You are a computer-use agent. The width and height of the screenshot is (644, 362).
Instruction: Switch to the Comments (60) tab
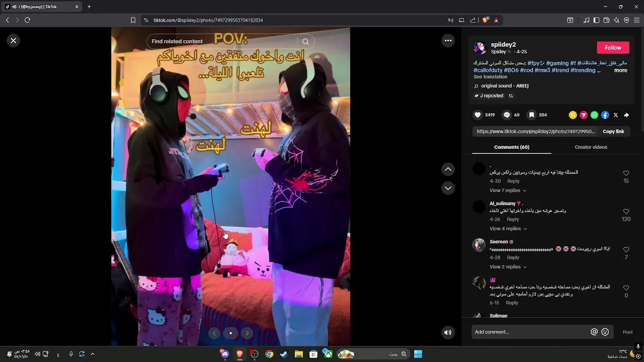click(x=512, y=147)
